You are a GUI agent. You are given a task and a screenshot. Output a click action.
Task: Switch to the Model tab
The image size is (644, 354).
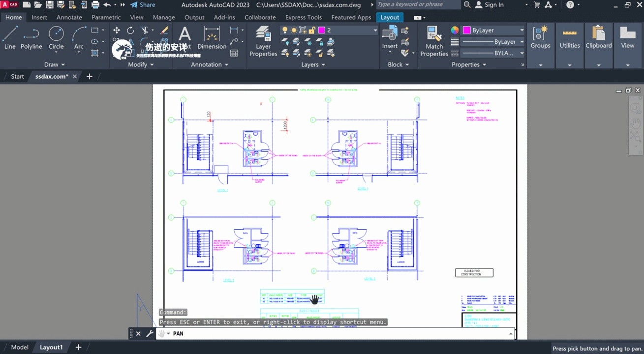pos(20,347)
